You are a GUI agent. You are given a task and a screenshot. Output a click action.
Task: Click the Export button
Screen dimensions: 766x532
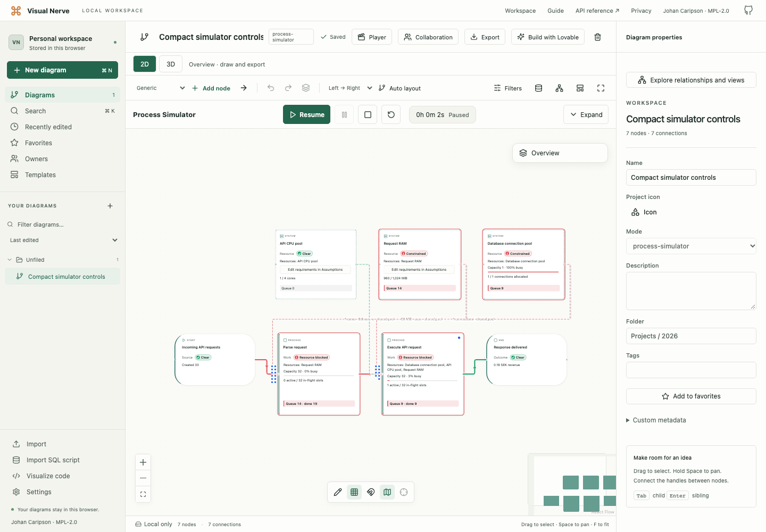[485, 37]
